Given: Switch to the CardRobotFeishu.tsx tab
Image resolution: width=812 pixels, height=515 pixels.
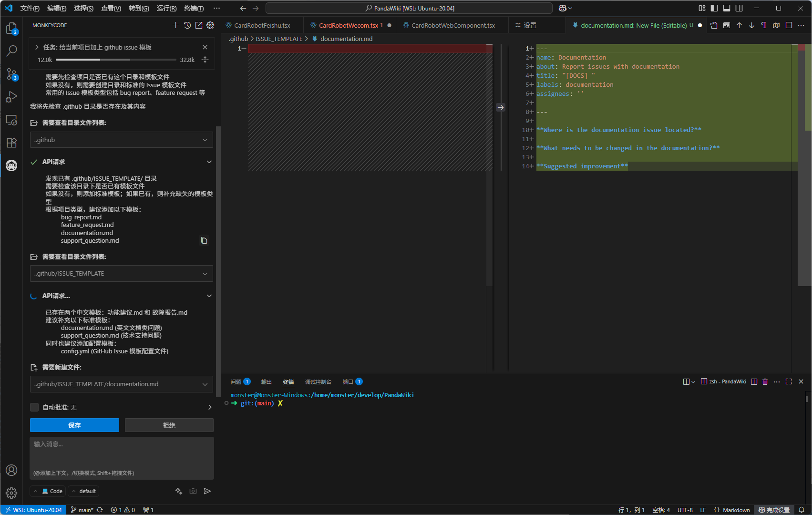Looking at the screenshot, I should click(x=262, y=25).
